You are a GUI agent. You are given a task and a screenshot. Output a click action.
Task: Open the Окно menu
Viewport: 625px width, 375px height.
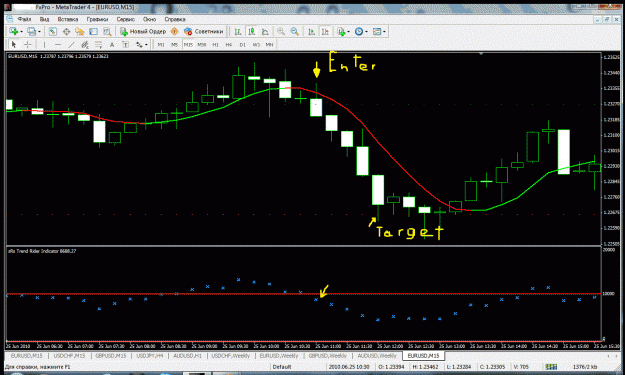pyautogui.click(x=149, y=19)
